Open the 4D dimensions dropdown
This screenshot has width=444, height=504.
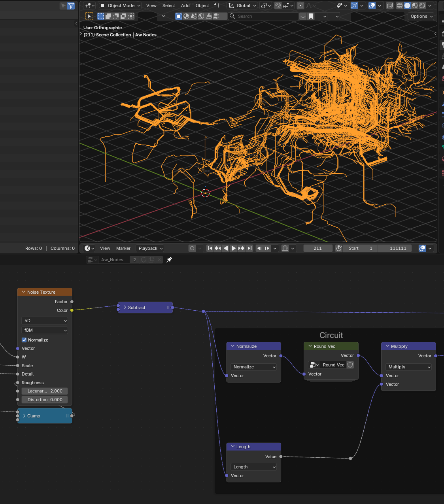pos(44,321)
